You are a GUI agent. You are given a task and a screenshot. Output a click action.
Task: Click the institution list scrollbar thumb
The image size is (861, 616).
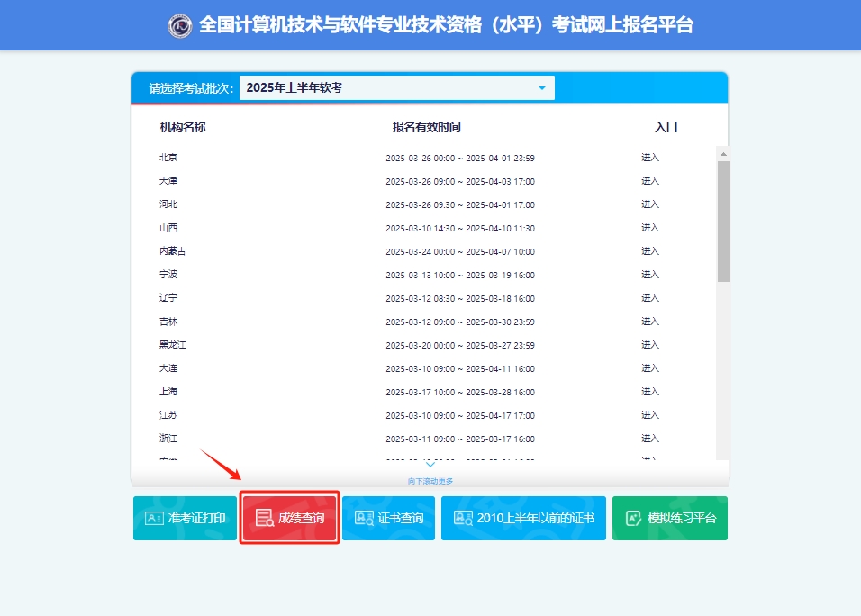tap(723, 222)
